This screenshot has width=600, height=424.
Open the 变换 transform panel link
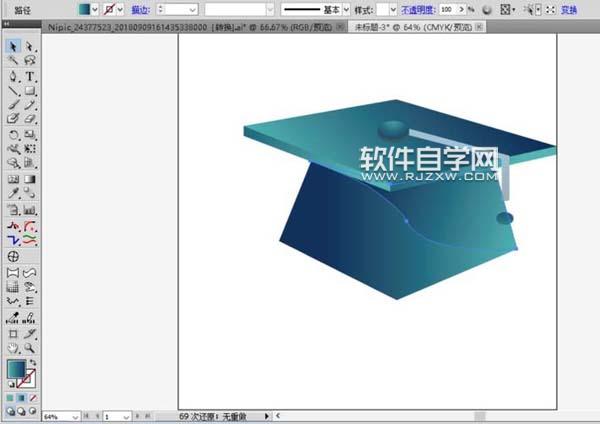tap(569, 10)
